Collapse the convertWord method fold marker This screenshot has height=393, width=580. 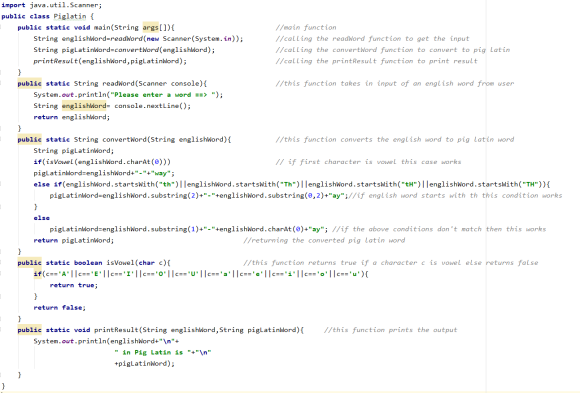[x=1, y=140]
